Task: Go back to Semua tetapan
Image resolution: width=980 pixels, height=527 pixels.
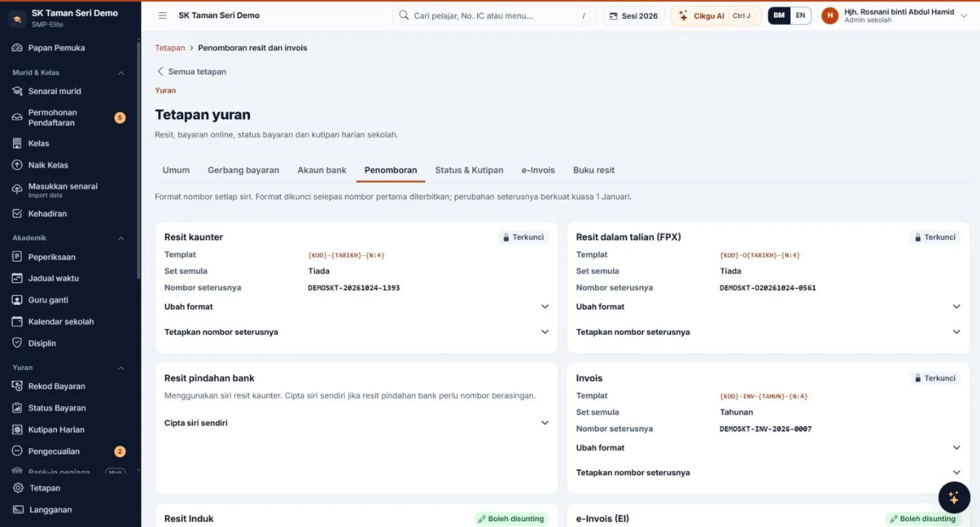Action: 192,72
